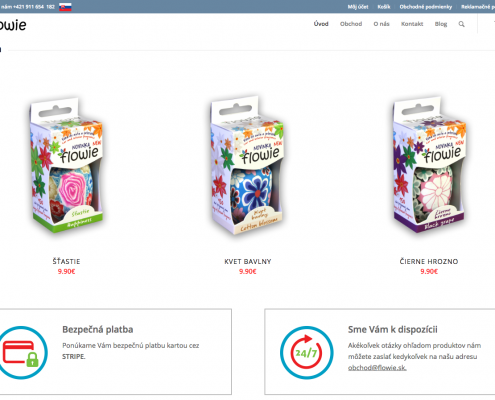Click the search magnifier icon in navigation
This screenshot has height=400, width=495.
point(461,24)
